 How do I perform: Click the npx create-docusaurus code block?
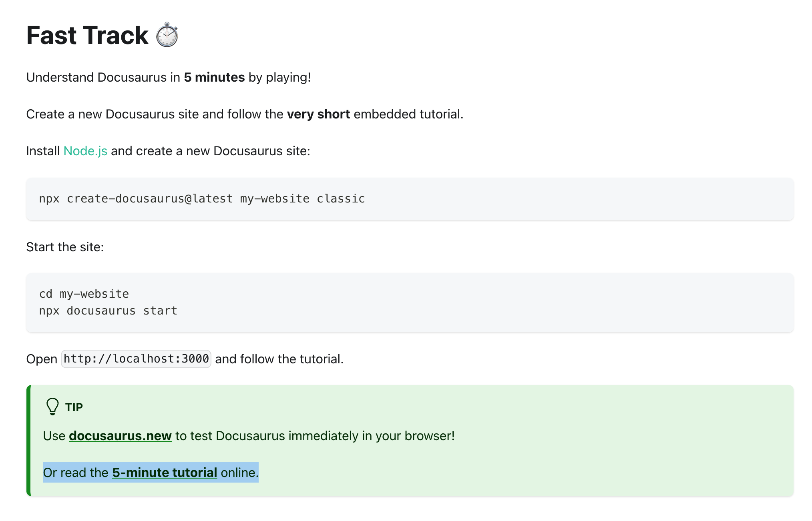click(x=201, y=198)
